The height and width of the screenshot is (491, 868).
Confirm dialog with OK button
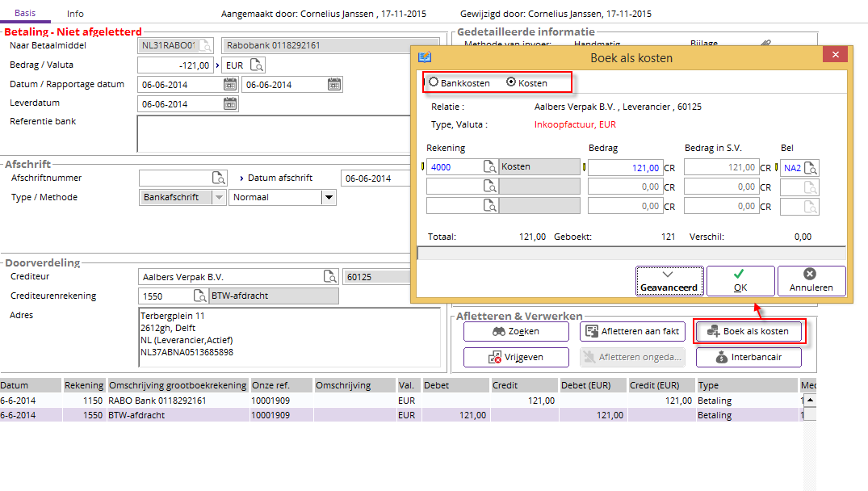click(x=740, y=280)
